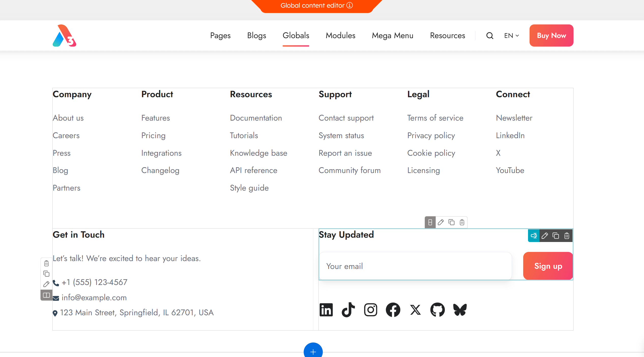Viewport: 644px width, 357px height.
Task: Click the Bluesky butterfly icon
Action: click(x=460, y=310)
